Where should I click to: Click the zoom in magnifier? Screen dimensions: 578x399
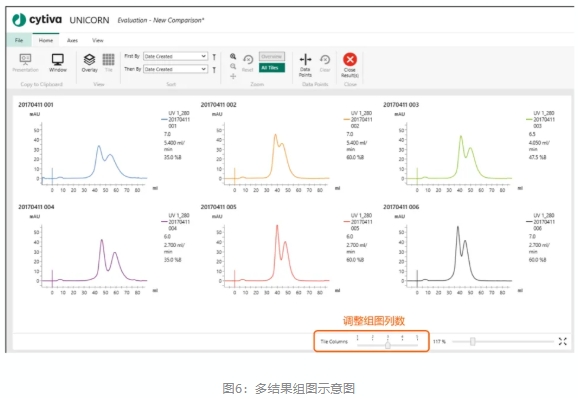click(x=233, y=56)
